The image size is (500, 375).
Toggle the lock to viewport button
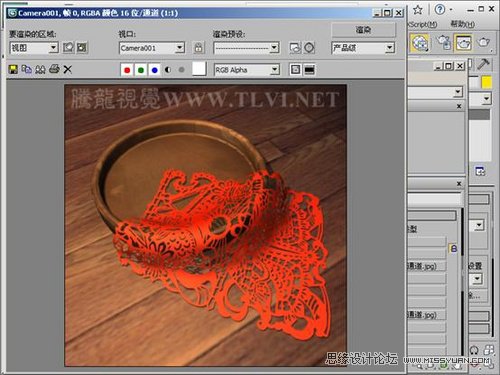coord(198,48)
